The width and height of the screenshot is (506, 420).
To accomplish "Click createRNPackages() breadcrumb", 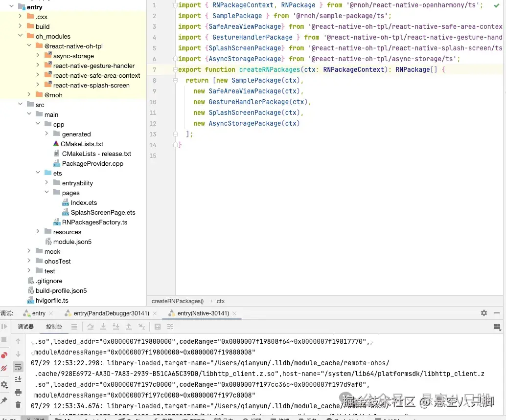I will [178, 301].
